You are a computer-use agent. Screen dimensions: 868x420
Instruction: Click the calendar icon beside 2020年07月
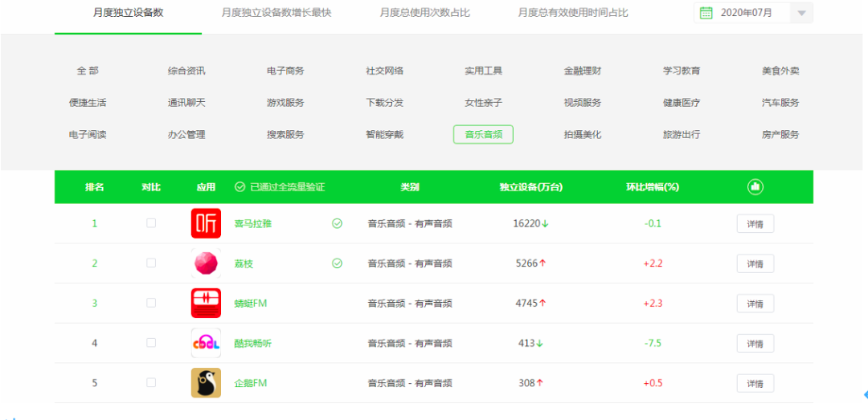pyautogui.click(x=706, y=13)
